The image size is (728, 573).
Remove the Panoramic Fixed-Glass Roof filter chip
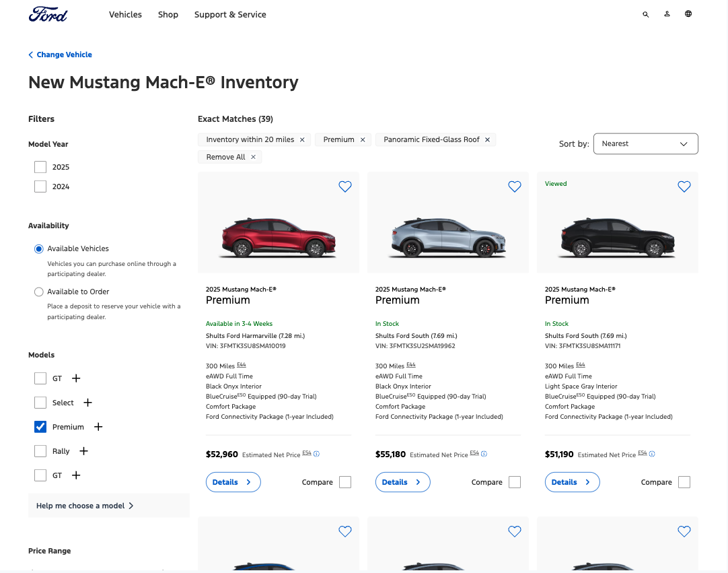pos(488,140)
